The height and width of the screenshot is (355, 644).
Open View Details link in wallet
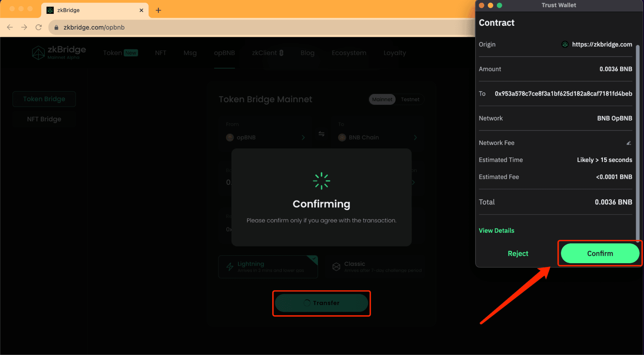pos(496,231)
